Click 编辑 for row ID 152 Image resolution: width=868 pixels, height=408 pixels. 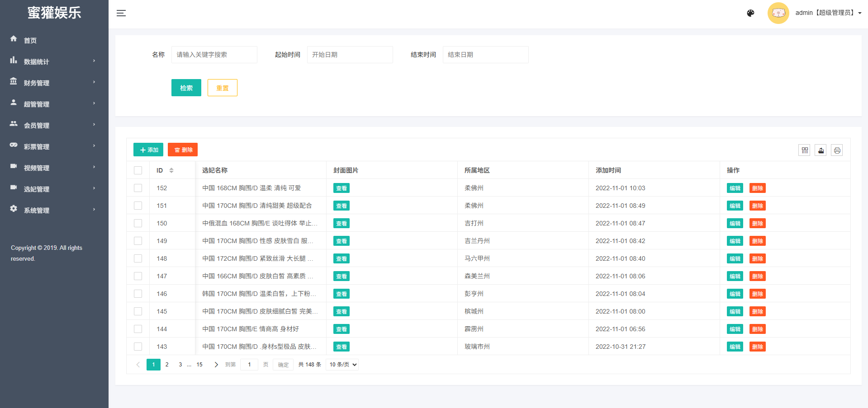tap(735, 188)
